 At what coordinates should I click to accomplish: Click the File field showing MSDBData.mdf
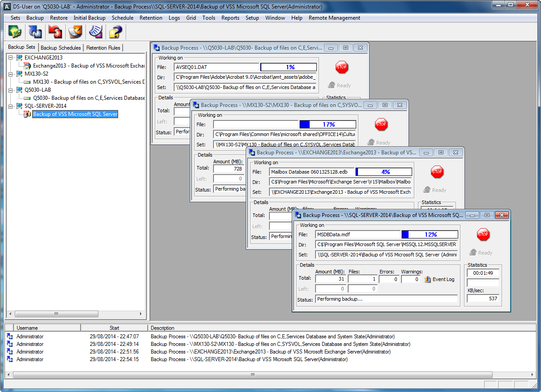pyautogui.click(x=358, y=234)
